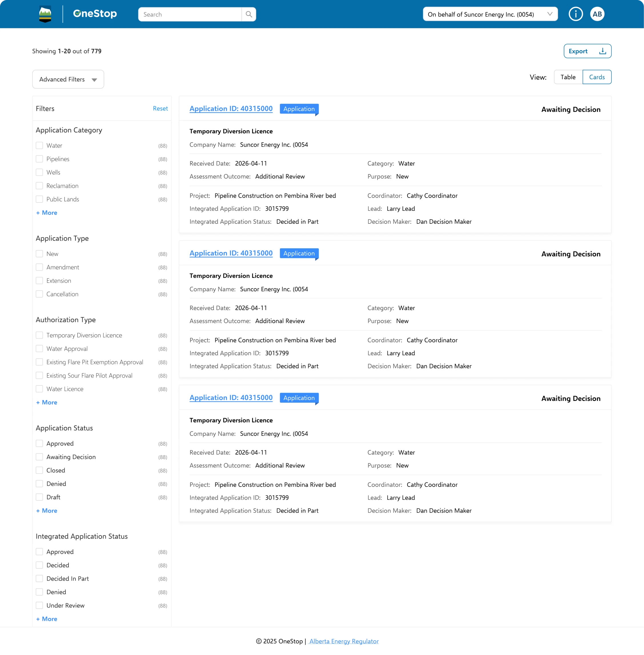Tick the Water Approval filter

(40, 349)
